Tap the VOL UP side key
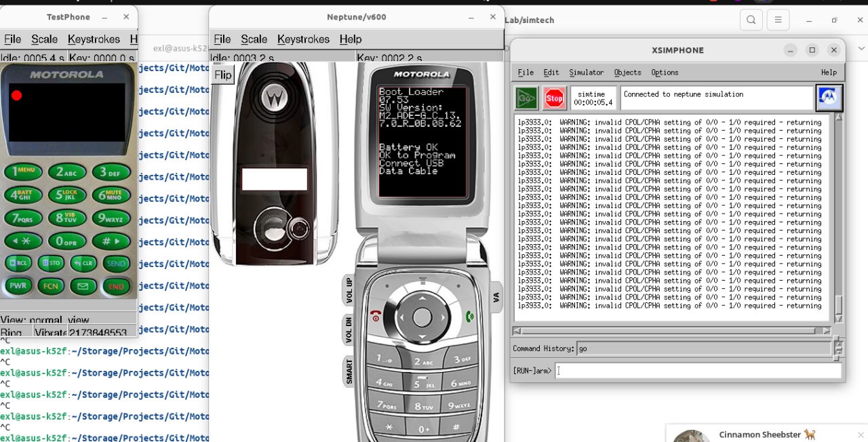 coord(349,289)
